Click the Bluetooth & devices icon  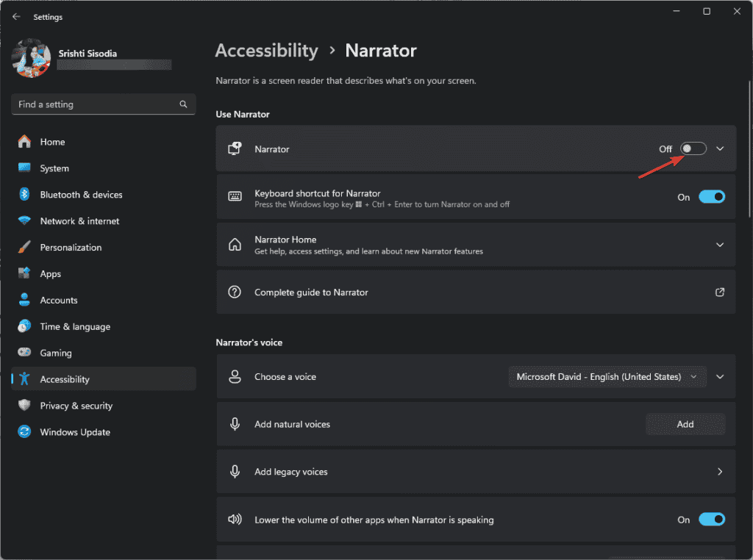(24, 195)
